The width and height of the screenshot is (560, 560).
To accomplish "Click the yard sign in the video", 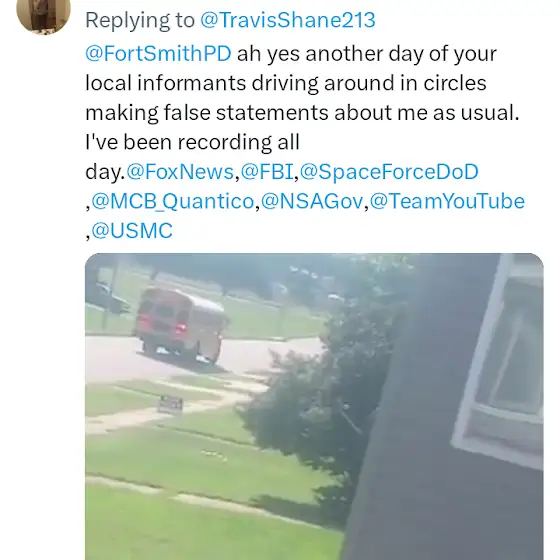I will [170, 404].
